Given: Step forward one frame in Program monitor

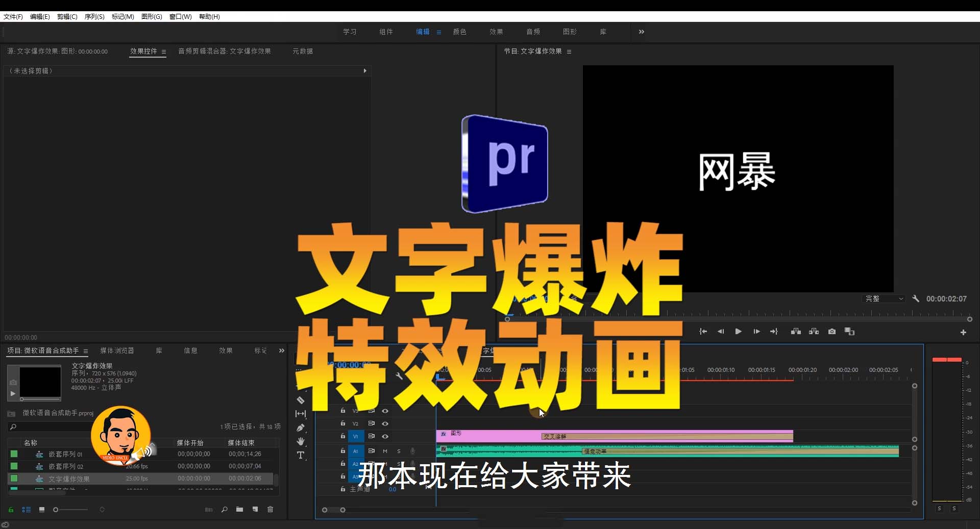Looking at the screenshot, I should click(x=756, y=332).
